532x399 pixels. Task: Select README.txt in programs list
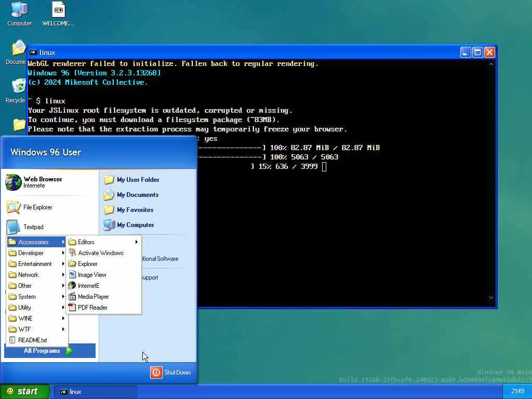pos(37,340)
